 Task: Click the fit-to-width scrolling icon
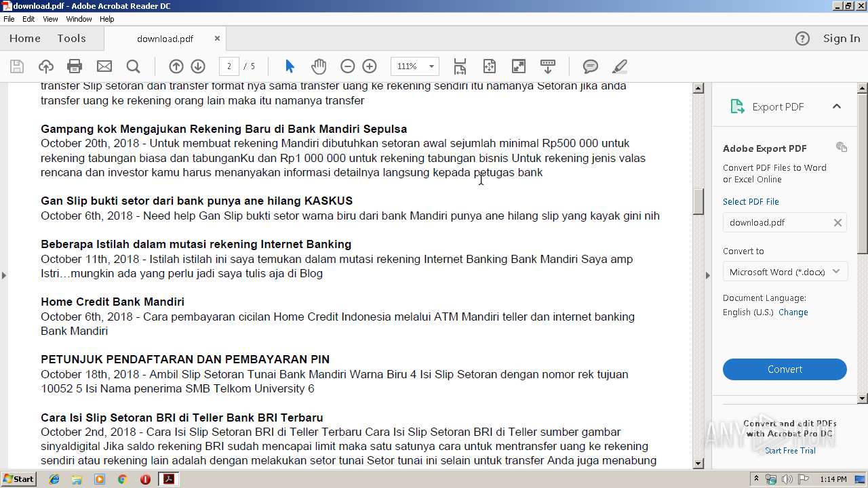(460, 66)
